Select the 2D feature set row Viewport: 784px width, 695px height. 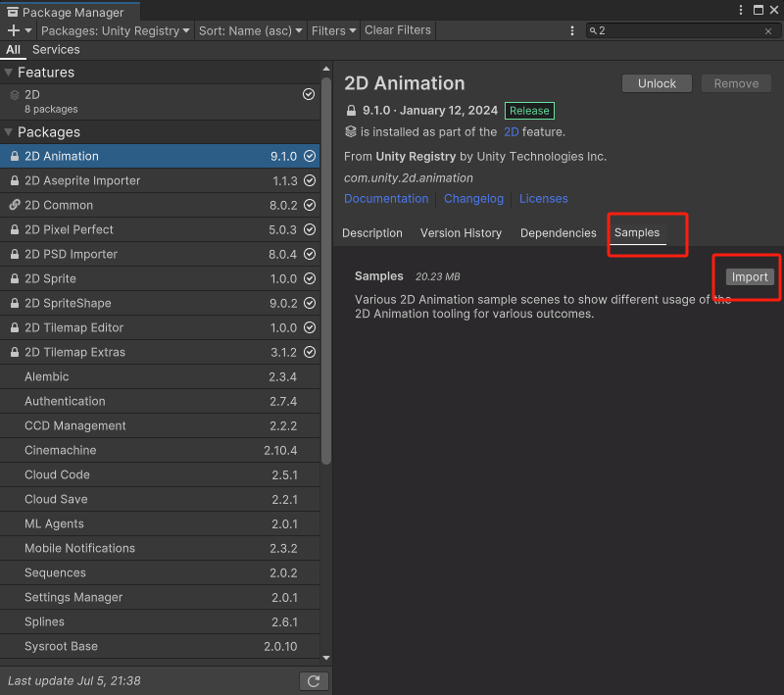pos(160,102)
